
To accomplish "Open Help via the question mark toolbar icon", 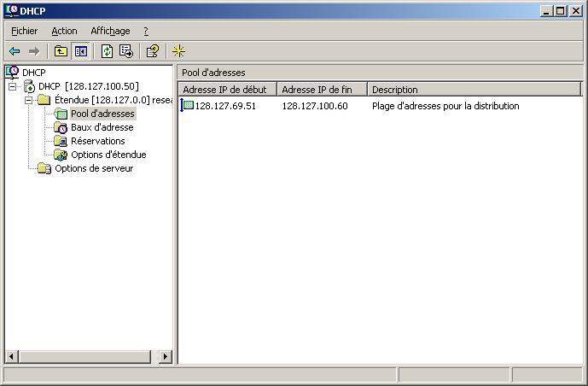I will [153, 51].
